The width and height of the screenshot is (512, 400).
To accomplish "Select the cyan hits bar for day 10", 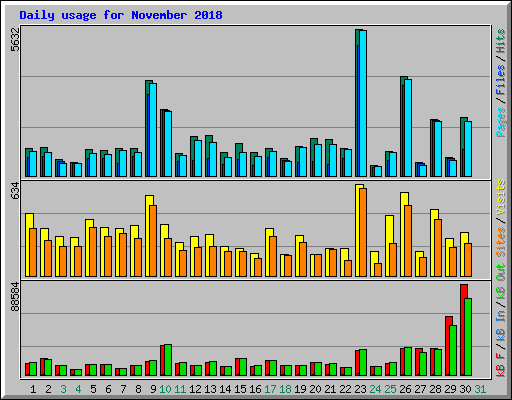I will click(x=168, y=144).
